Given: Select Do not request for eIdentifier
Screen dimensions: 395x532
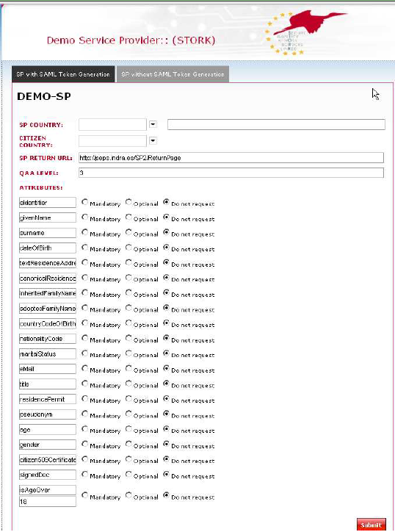Looking at the screenshot, I should pos(166,202).
